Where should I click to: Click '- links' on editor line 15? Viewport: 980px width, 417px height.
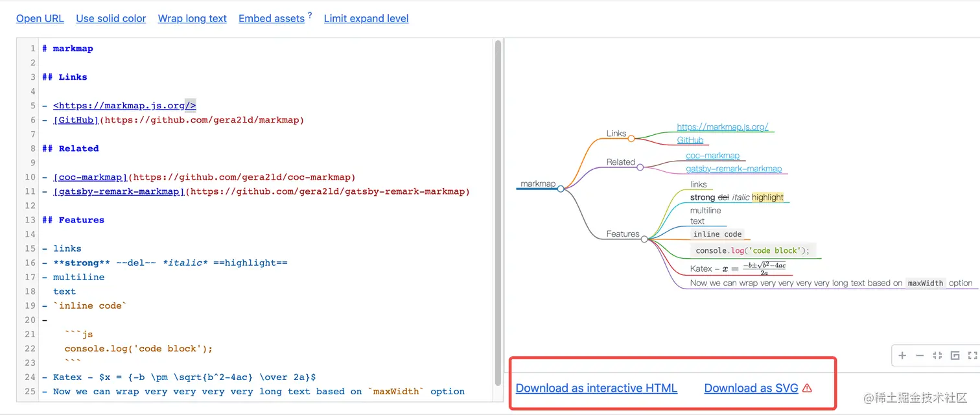point(62,248)
